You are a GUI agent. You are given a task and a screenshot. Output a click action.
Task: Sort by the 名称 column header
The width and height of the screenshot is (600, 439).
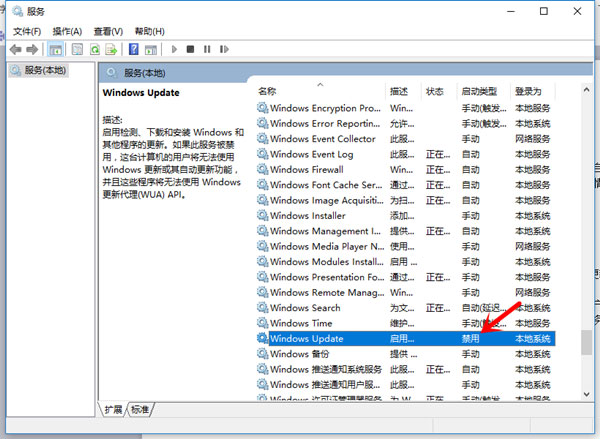coord(267,91)
